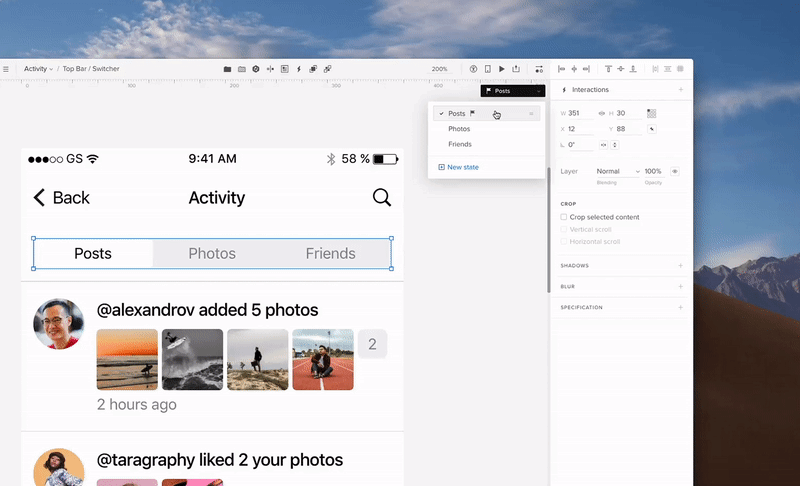This screenshot has height=486, width=800.
Task: Click the height field showing 30
Action: [628, 113]
